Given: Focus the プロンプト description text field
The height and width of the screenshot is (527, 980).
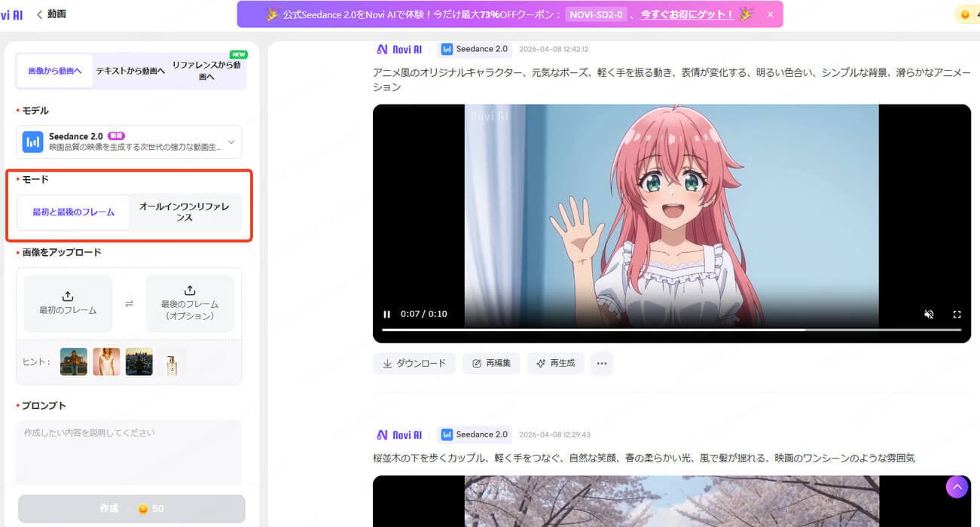Looking at the screenshot, I should point(129,452).
